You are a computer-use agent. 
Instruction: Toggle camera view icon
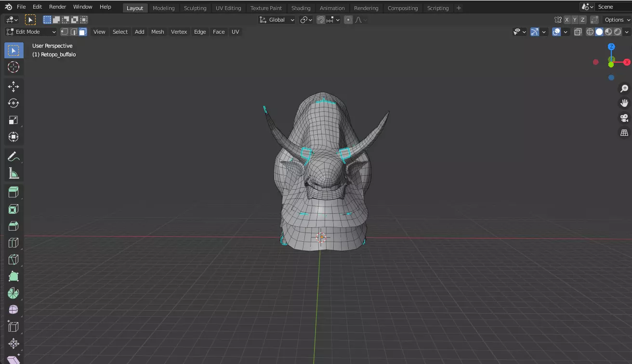pos(624,118)
